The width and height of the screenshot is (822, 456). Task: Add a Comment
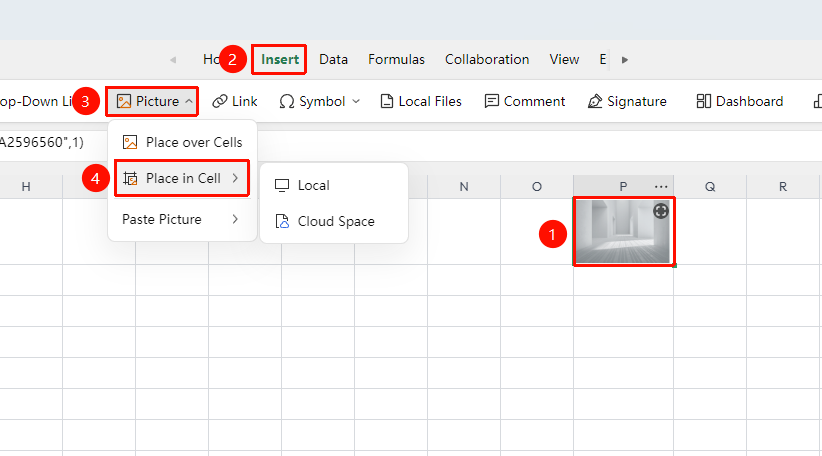pyautogui.click(x=525, y=101)
